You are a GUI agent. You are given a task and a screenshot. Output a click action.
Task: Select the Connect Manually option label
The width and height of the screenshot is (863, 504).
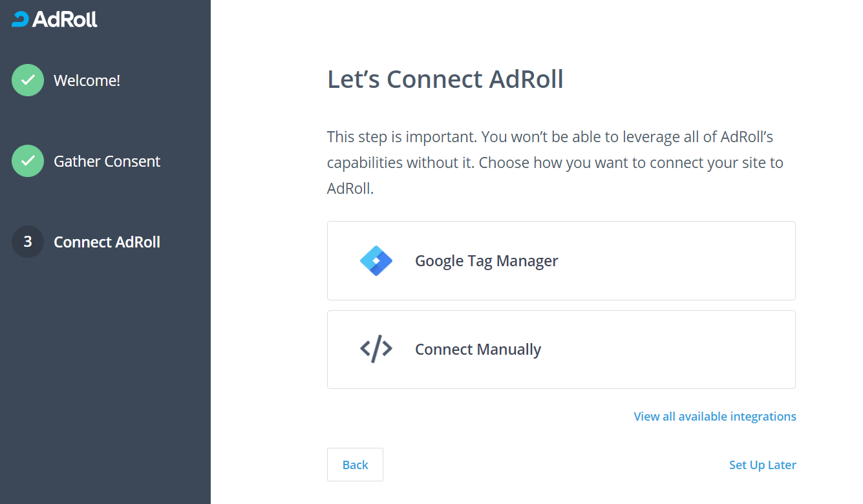click(478, 350)
